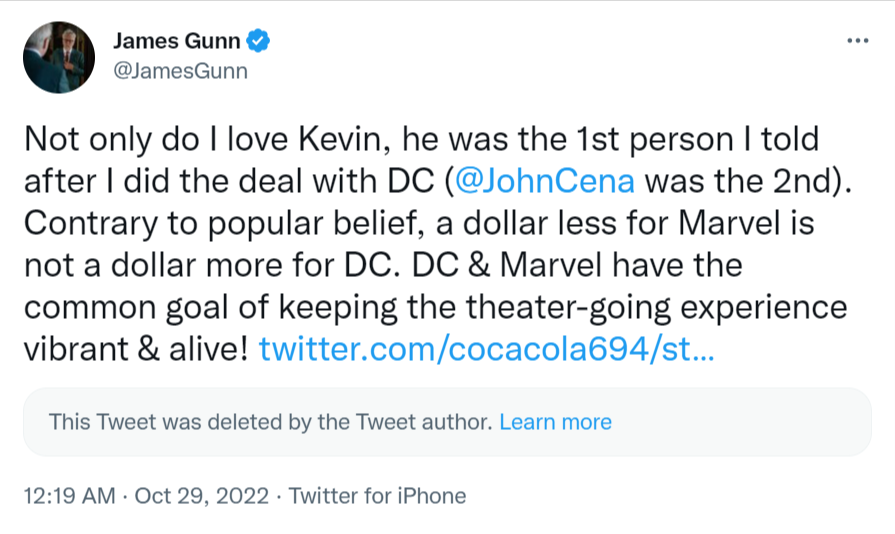The image size is (895, 534).
Task: Click the phrase "vibrant & alive!"
Action: point(134,350)
